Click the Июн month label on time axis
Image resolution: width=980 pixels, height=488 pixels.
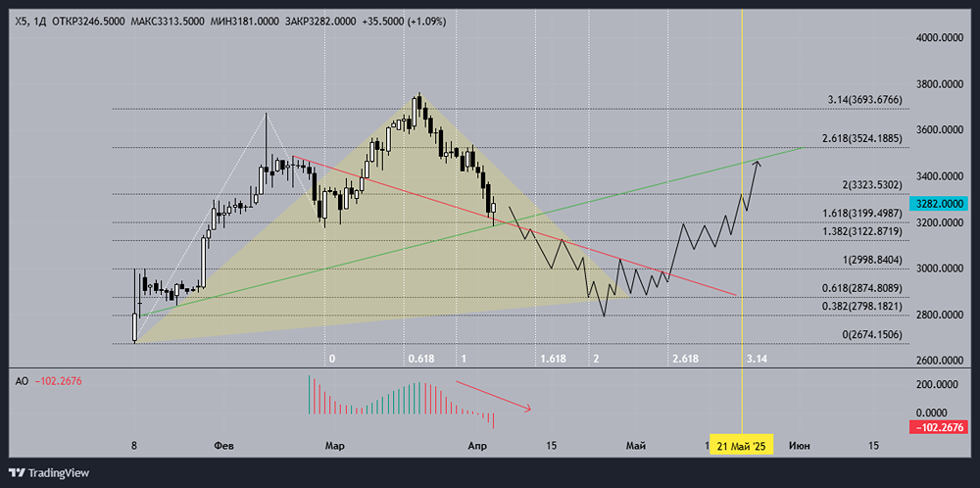(800, 446)
